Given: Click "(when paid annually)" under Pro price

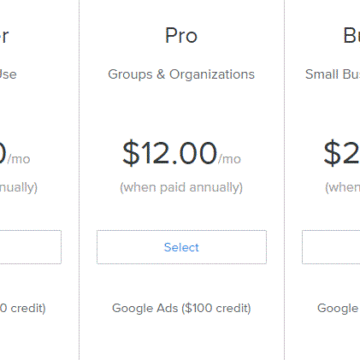Looking at the screenshot, I should click(x=181, y=188).
